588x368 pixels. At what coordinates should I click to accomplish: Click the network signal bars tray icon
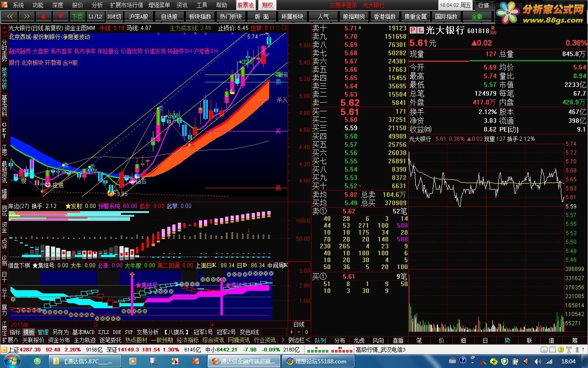(x=548, y=362)
